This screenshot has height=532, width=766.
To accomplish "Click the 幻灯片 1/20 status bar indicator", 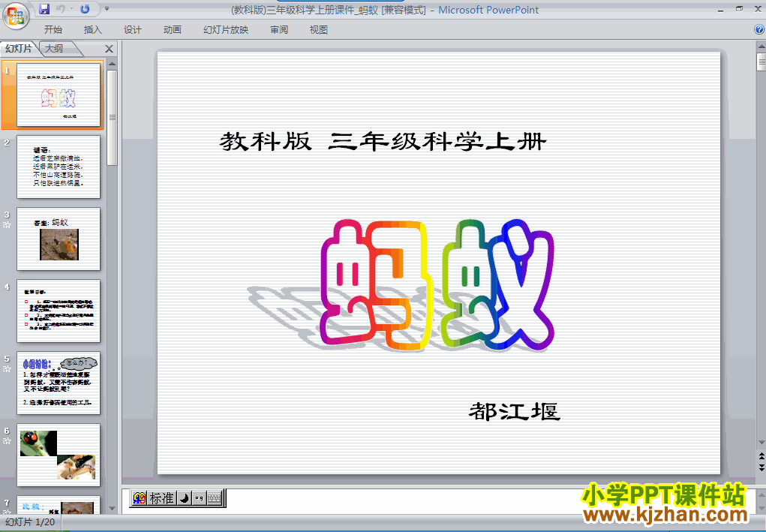I will [30, 522].
